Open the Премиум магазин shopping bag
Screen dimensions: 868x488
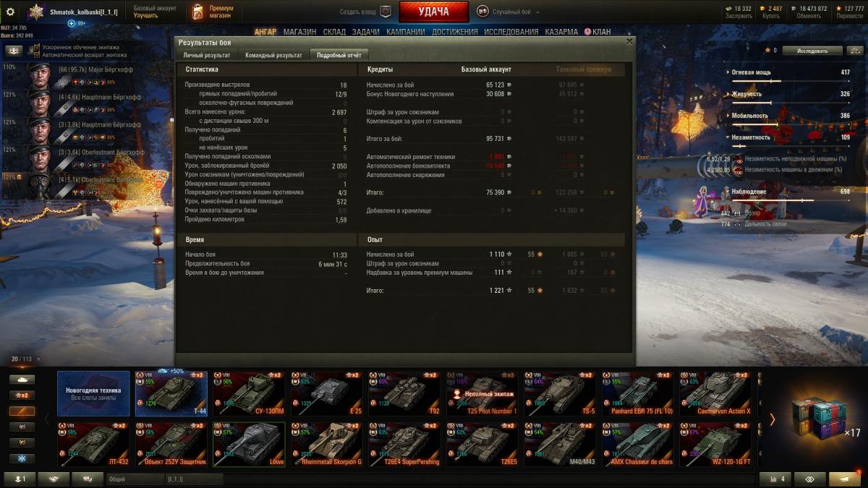click(x=197, y=12)
